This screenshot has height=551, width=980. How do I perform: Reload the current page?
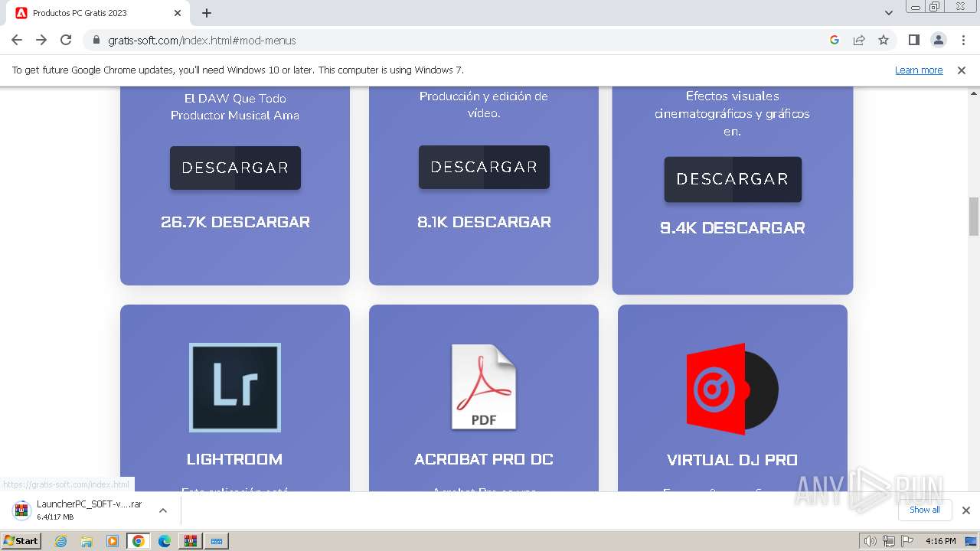pyautogui.click(x=66, y=40)
